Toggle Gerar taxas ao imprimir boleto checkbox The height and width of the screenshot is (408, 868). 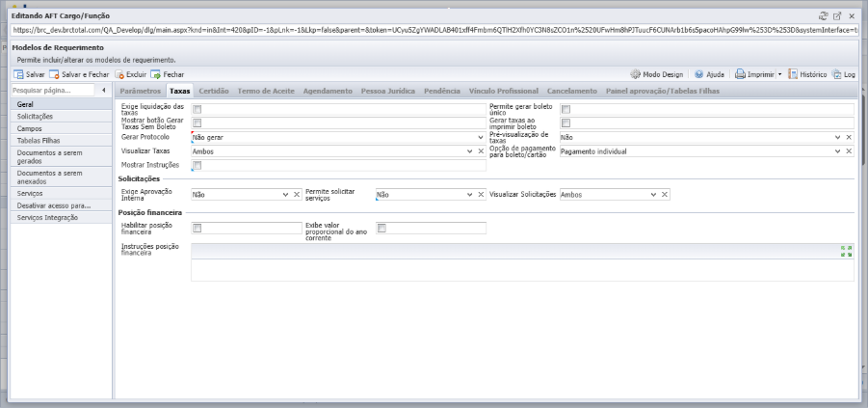pyautogui.click(x=566, y=123)
